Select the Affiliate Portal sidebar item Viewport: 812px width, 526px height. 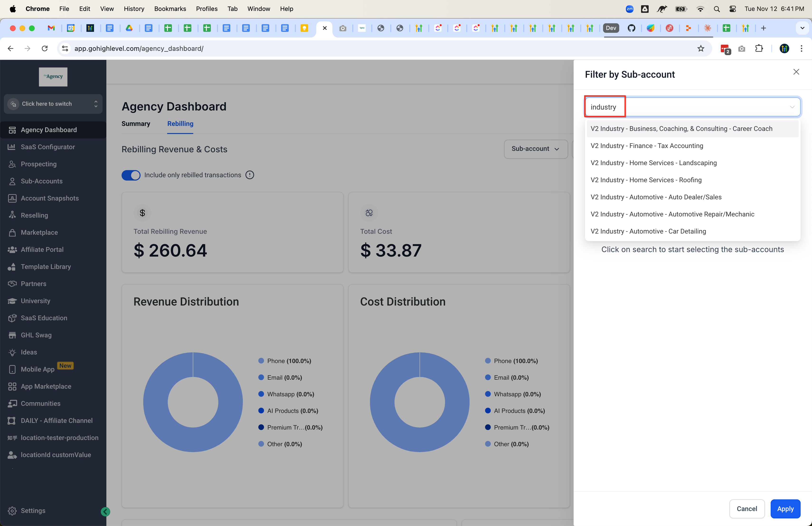click(x=42, y=249)
